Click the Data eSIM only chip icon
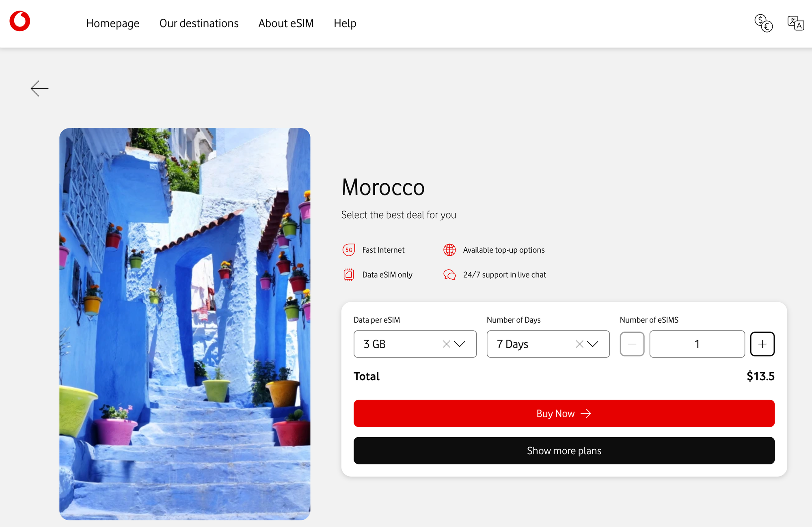 [349, 275]
